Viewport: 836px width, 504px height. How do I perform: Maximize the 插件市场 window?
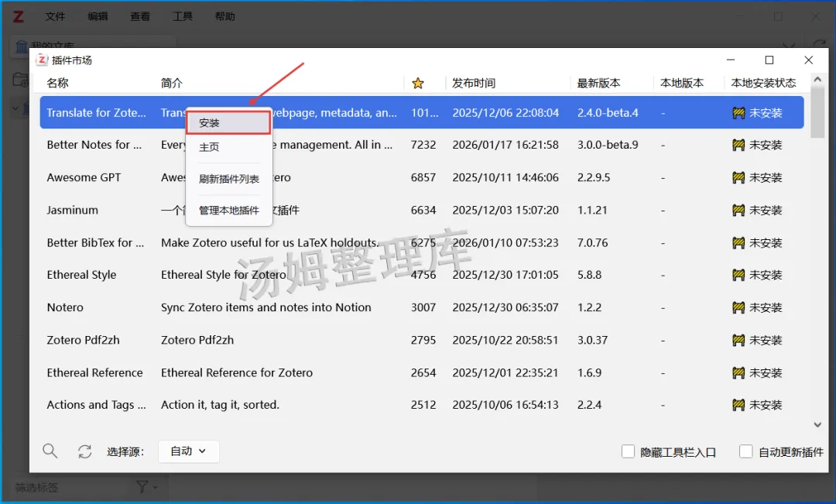pyautogui.click(x=769, y=60)
